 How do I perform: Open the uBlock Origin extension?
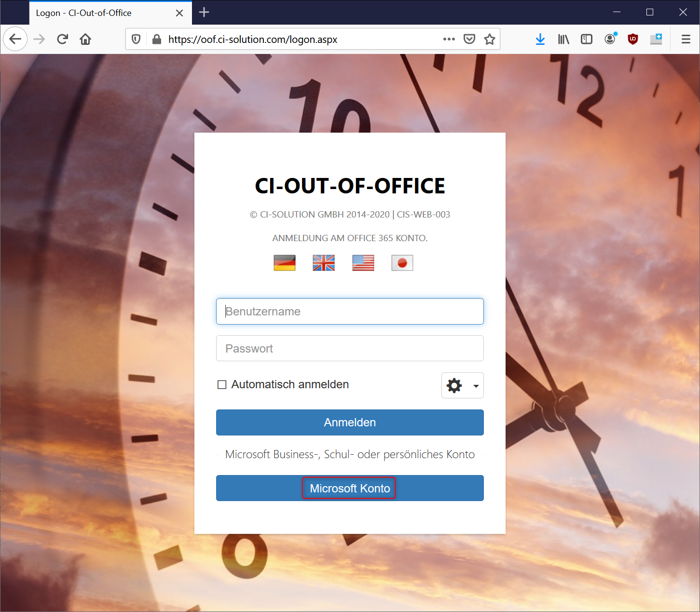633,39
